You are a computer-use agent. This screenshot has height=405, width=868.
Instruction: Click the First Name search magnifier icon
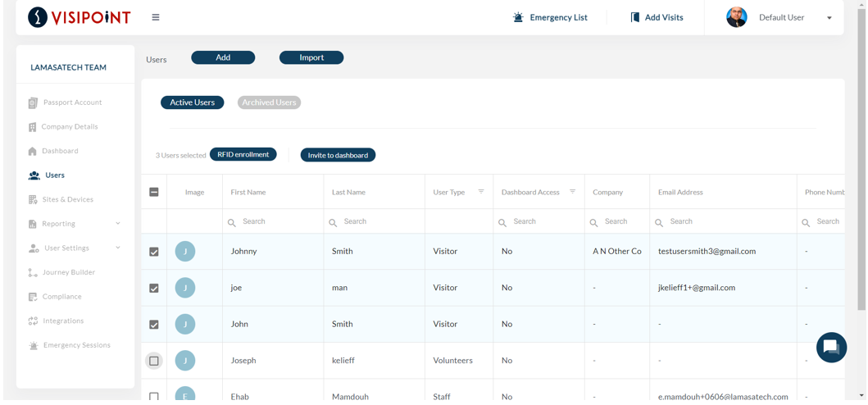pyautogui.click(x=232, y=223)
